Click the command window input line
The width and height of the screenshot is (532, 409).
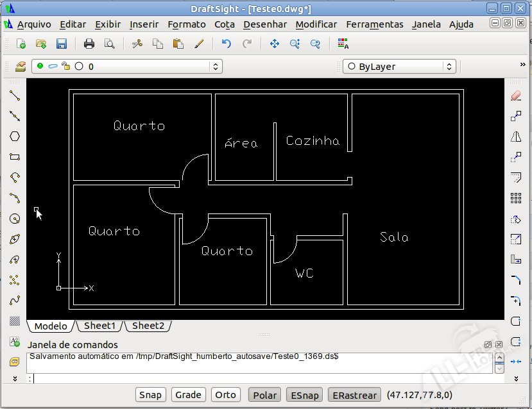click(x=257, y=378)
